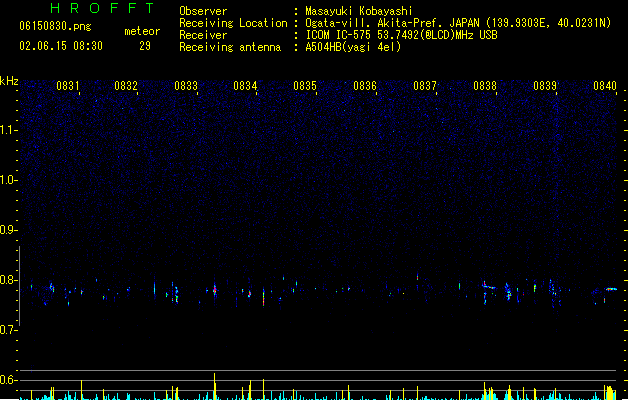
Task: Click the Receiver field label
Action: 203,35
